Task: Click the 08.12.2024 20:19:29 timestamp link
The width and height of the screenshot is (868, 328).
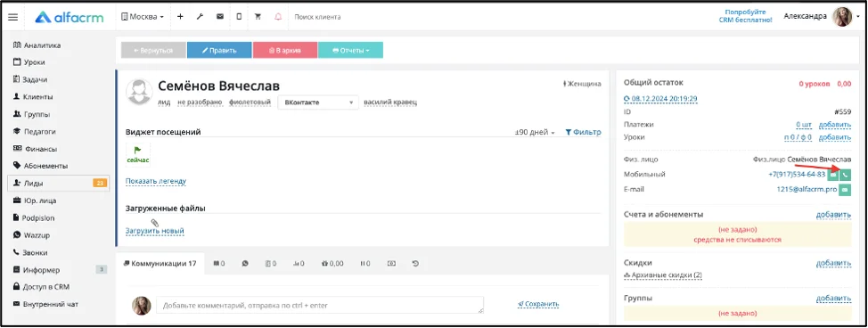Action: (660, 99)
